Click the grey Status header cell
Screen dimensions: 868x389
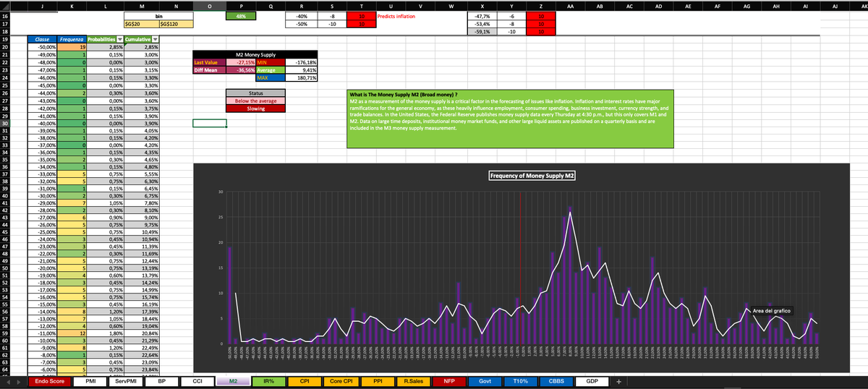256,93
